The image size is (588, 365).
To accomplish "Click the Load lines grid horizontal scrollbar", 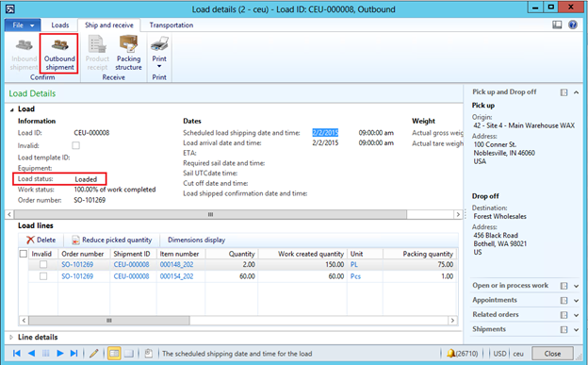I will click(109, 321).
